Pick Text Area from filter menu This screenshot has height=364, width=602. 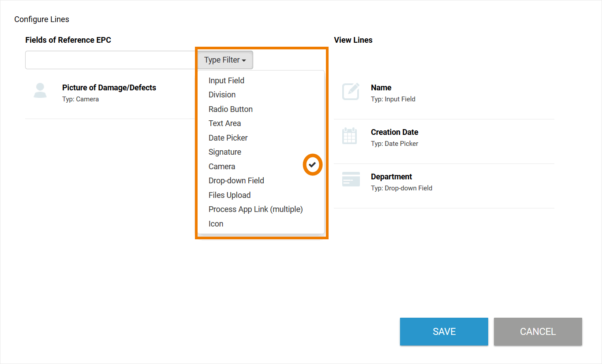224,123
